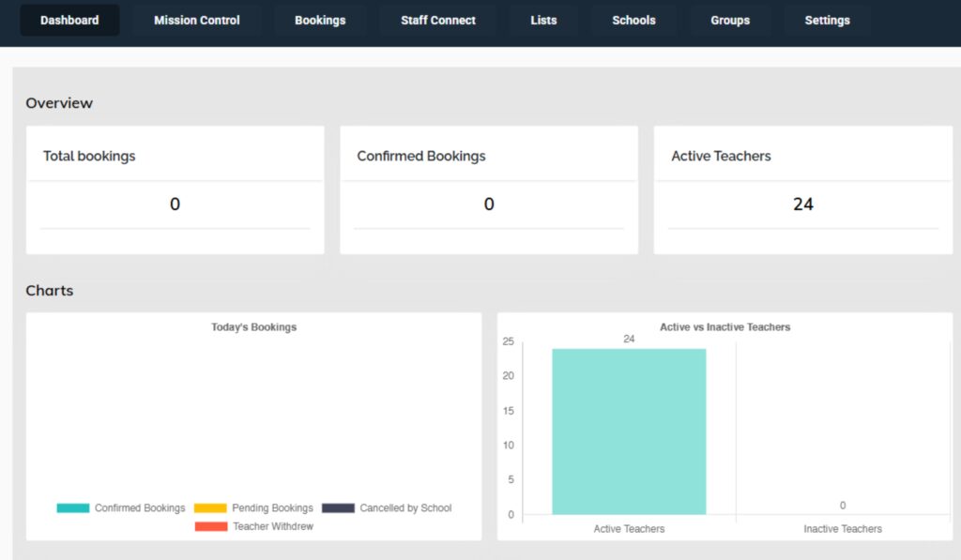961x560 pixels.
Task: Open the Groups tab
Action: 730,20
